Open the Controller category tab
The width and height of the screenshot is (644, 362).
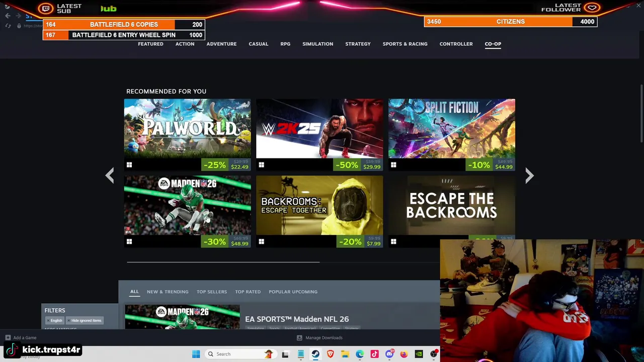[456, 44]
